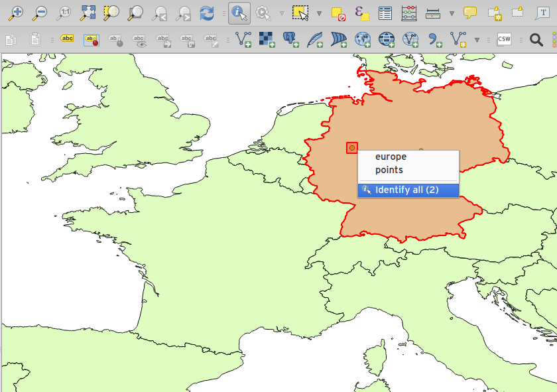Select the Zoom In magnifier tool
The width and height of the screenshot is (557, 392).
15,13
